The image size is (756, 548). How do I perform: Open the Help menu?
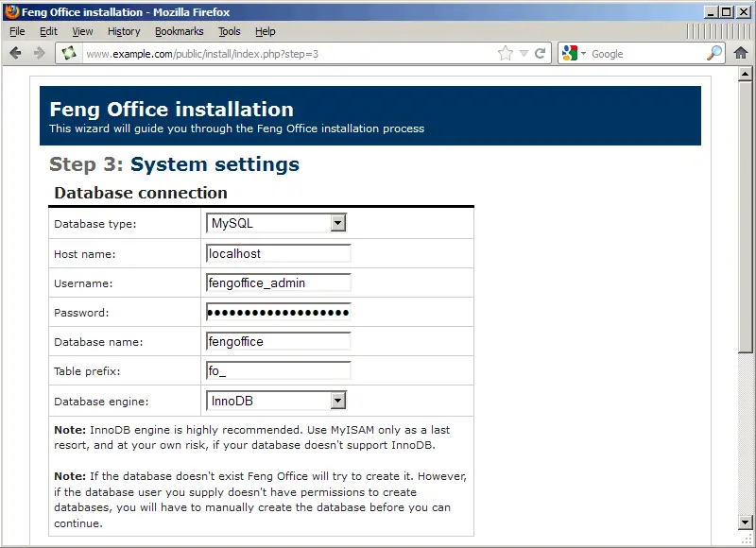pyautogui.click(x=265, y=31)
